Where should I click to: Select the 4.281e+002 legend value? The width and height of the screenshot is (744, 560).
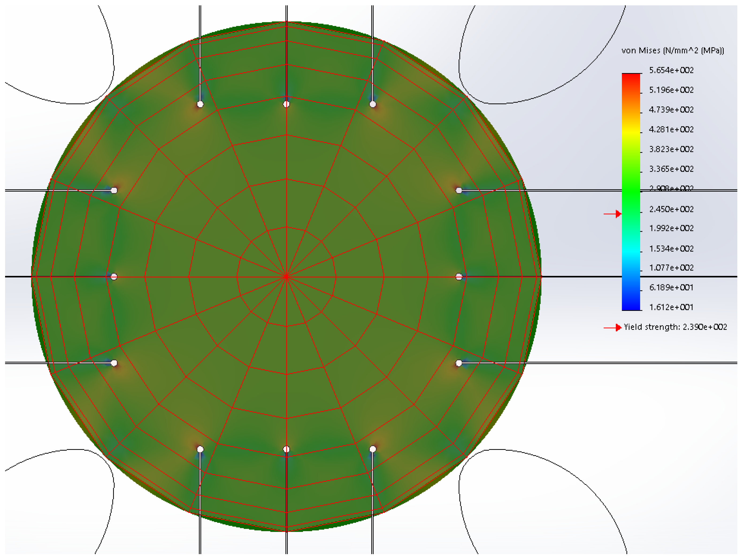coord(671,129)
